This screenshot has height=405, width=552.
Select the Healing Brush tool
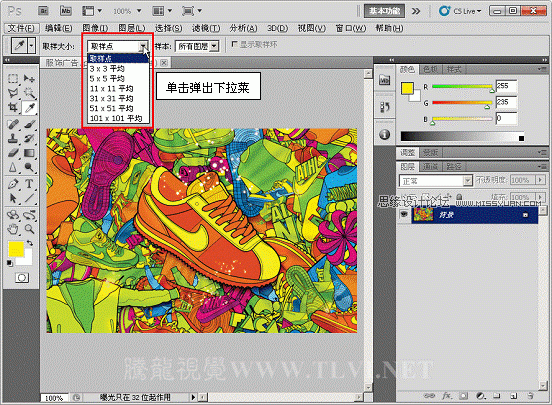click(13, 124)
